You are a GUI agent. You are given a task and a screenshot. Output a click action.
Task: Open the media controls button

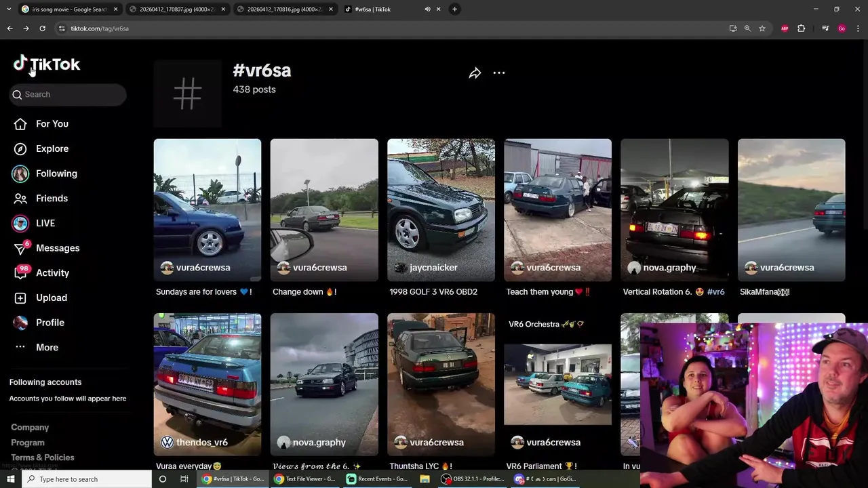point(825,28)
